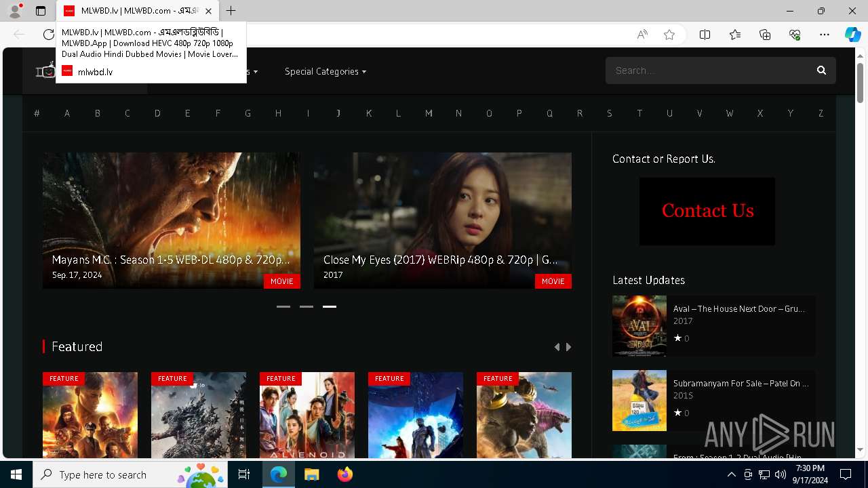Open the Edge profile icon
Screen dimensions: 868x488
click(x=15, y=11)
